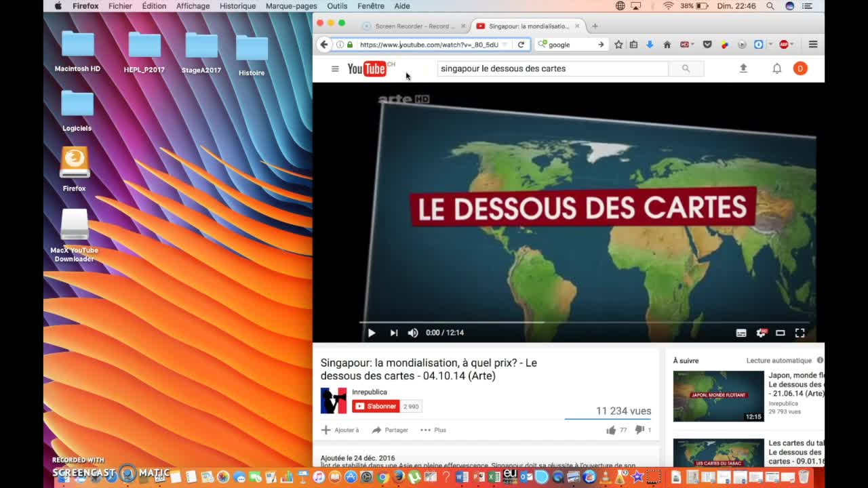Switch to the Screen Recorder tab
The width and height of the screenshot is (868, 488).
[414, 26]
